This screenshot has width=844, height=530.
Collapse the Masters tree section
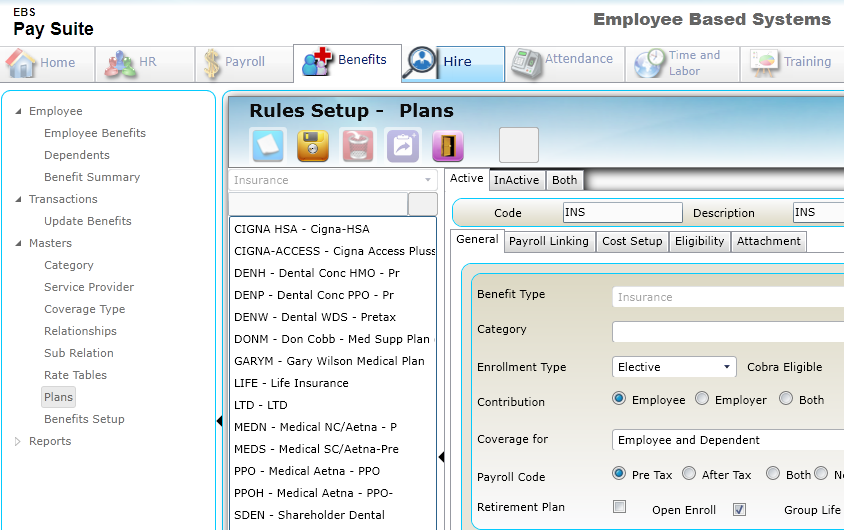tap(18, 243)
